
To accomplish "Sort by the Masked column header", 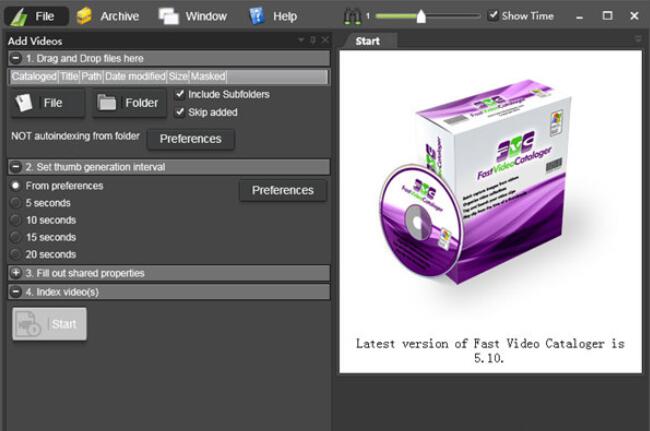I will (x=208, y=76).
